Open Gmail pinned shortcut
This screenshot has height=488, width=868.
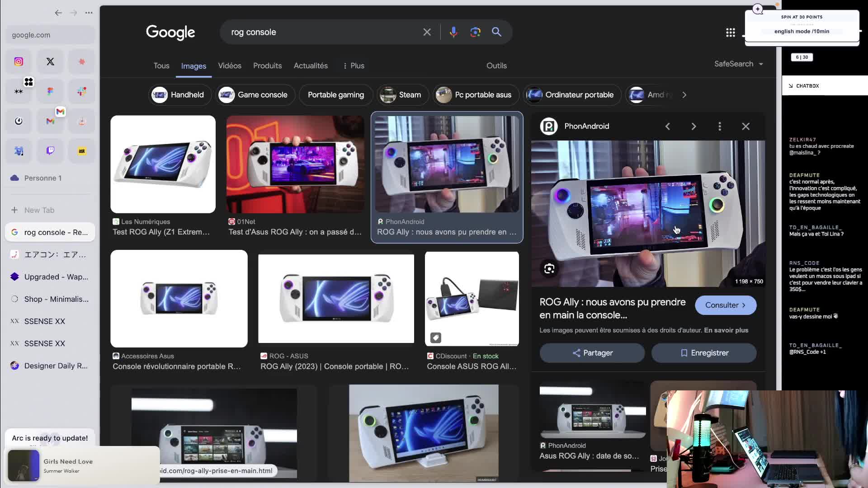click(x=50, y=121)
